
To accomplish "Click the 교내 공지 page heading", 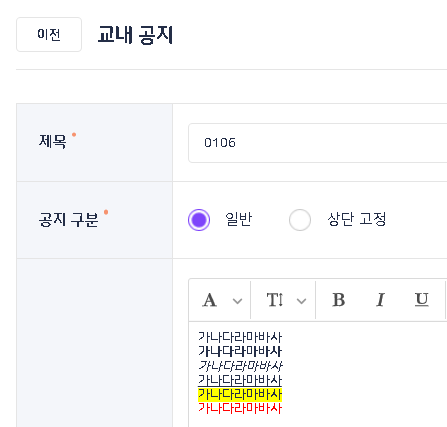I will pyautogui.click(x=135, y=34).
